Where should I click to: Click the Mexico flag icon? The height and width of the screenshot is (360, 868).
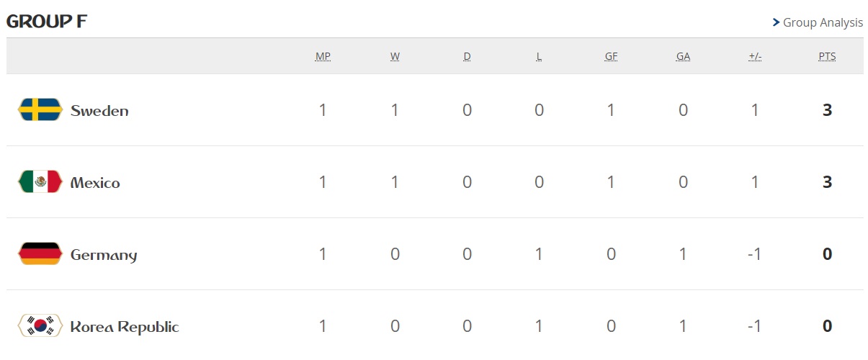pyautogui.click(x=40, y=182)
